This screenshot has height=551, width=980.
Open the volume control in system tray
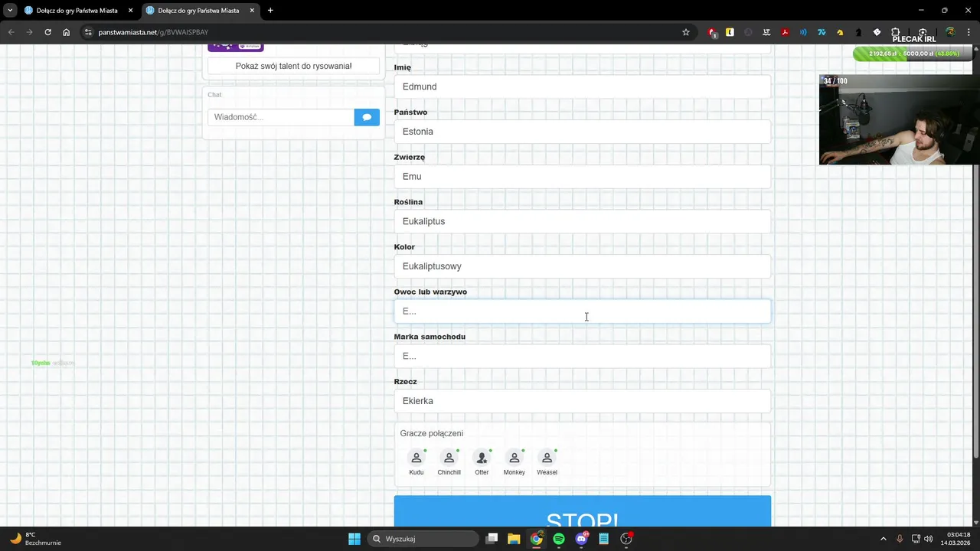coord(928,539)
